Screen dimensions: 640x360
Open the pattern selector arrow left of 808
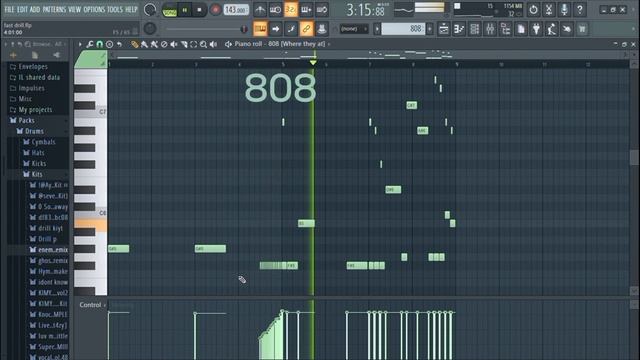(377, 29)
